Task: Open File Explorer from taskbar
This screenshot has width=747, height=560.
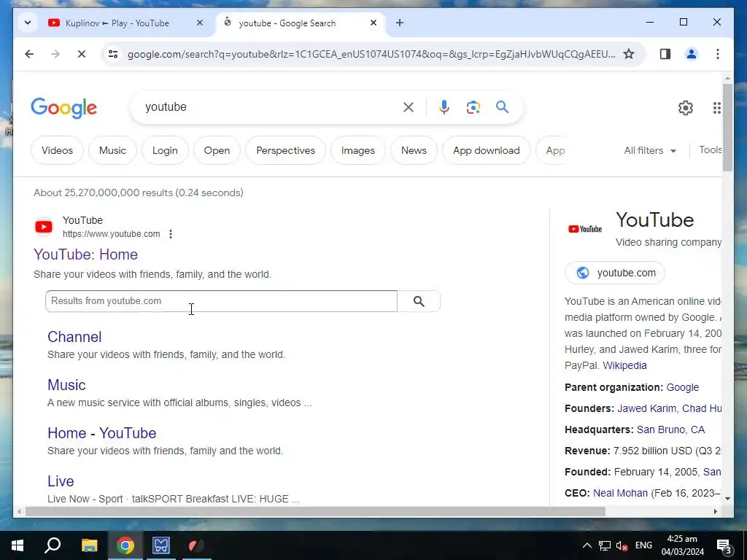Action: (x=89, y=545)
